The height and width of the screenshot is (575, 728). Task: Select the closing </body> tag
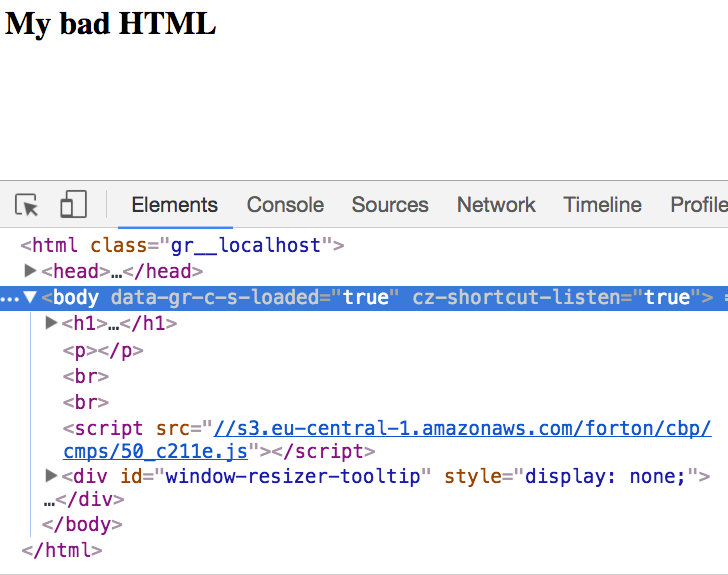82,524
